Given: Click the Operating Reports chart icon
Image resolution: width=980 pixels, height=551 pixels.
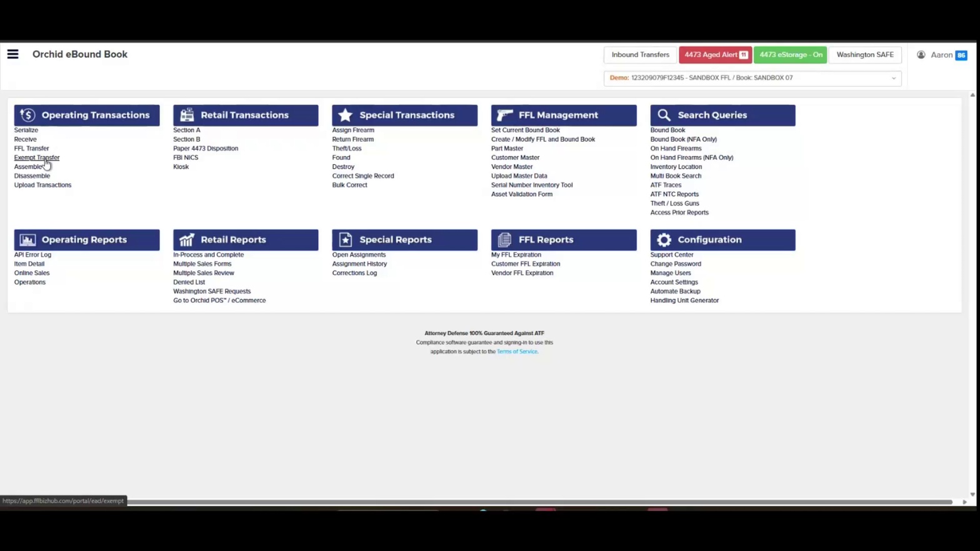Looking at the screenshot, I should pos(27,240).
